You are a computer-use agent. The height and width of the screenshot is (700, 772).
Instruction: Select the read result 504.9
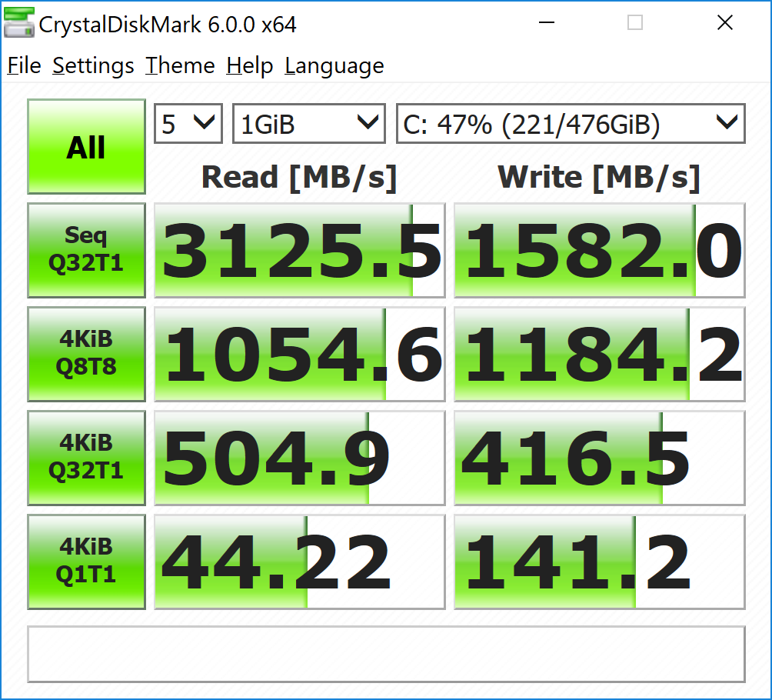pos(300,458)
